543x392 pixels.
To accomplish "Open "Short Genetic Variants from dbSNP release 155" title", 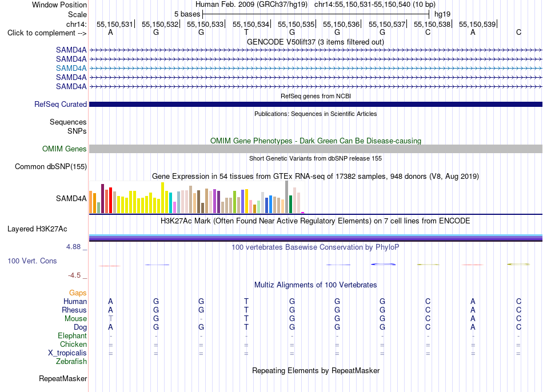I will point(316,158).
